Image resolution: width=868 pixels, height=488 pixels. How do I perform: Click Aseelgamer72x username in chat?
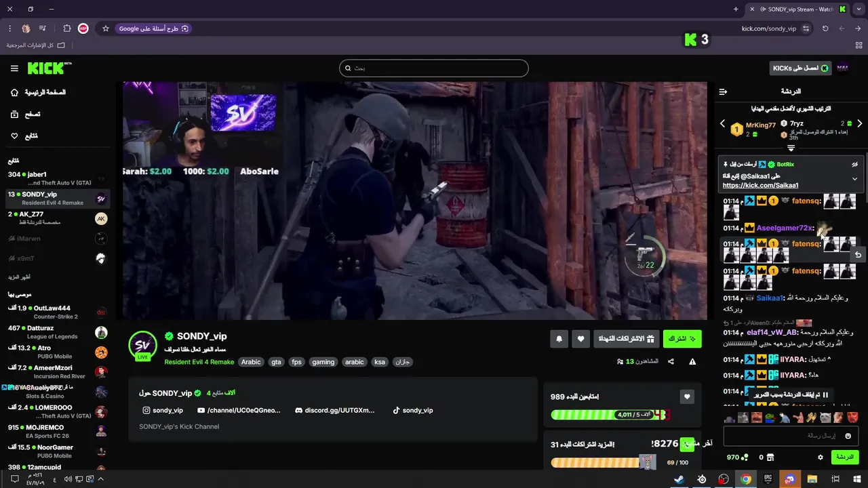[x=785, y=228]
